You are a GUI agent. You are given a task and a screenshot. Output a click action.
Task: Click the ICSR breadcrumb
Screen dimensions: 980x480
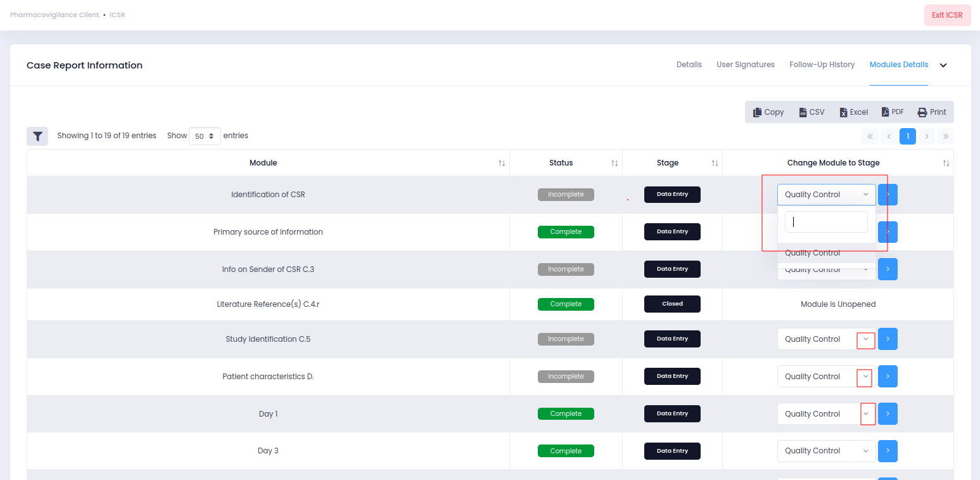tap(117, 15)
